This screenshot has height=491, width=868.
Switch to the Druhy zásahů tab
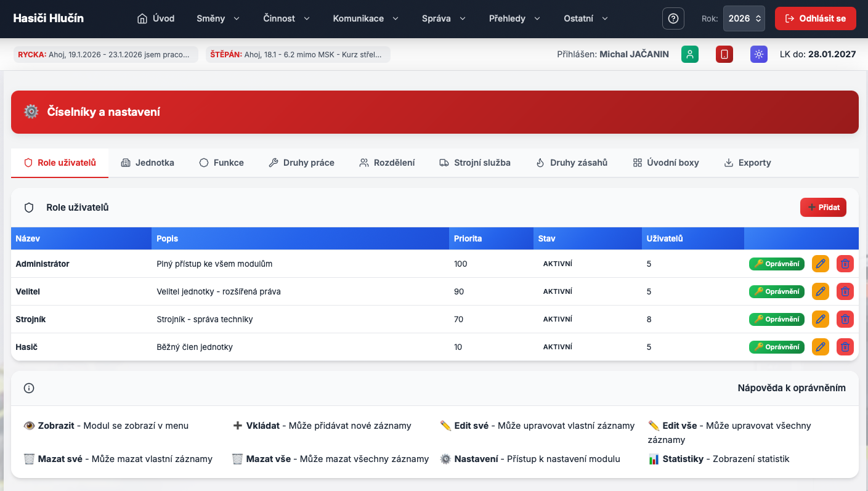tap(572, 163)
